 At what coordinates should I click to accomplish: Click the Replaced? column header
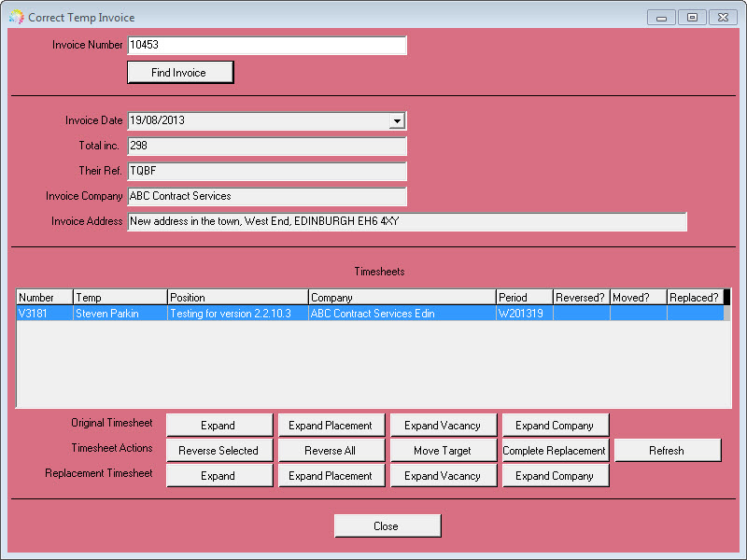tap(695, 297)
